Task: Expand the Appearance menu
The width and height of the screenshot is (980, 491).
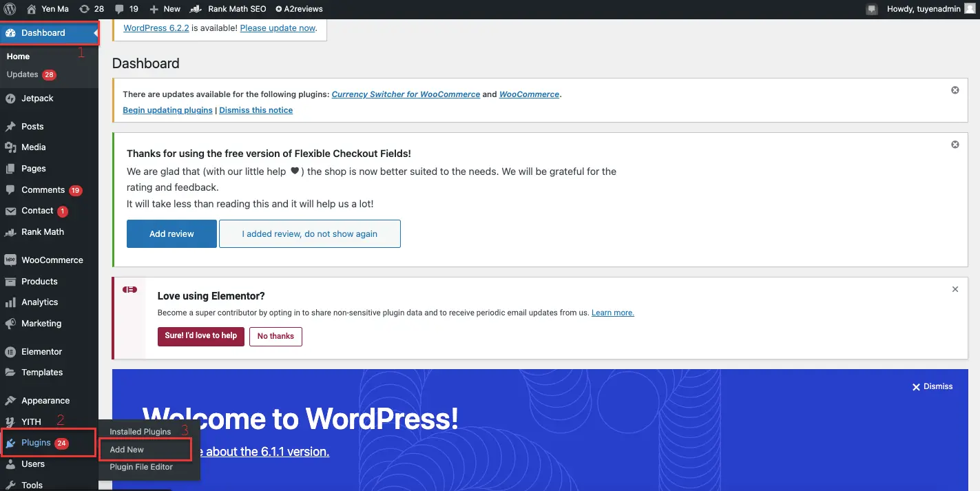Action: tap(45, 400)
